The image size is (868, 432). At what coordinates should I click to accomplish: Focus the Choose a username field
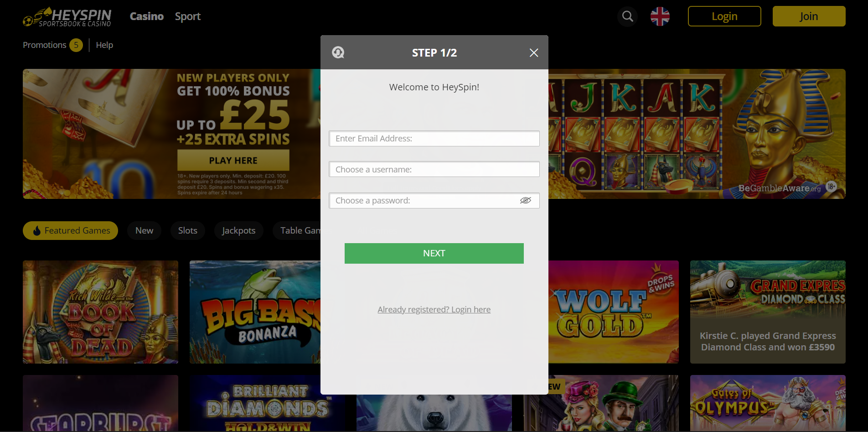pyautogui.click(x=434, y=169)
